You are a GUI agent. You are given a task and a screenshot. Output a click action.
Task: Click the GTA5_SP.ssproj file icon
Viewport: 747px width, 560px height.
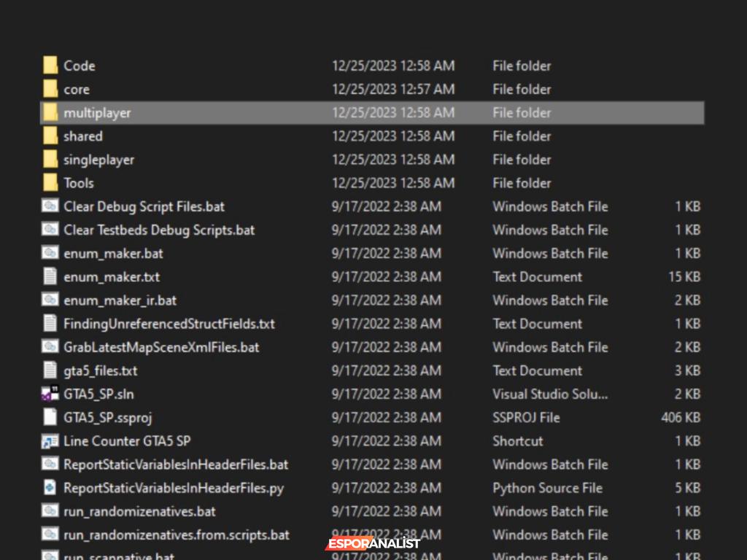[50, 418]
